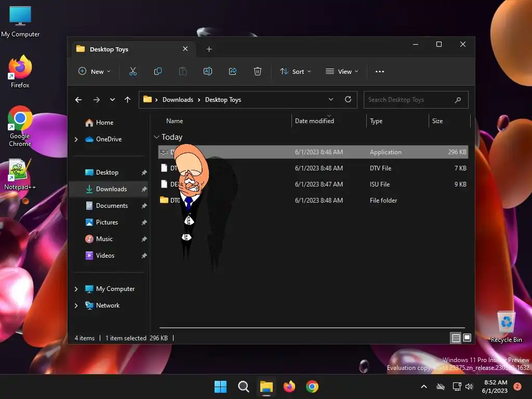The height and width of the screenshot is (399, 532).
Task: Open the See more three-dots menu
Action: tap(380, 72)
